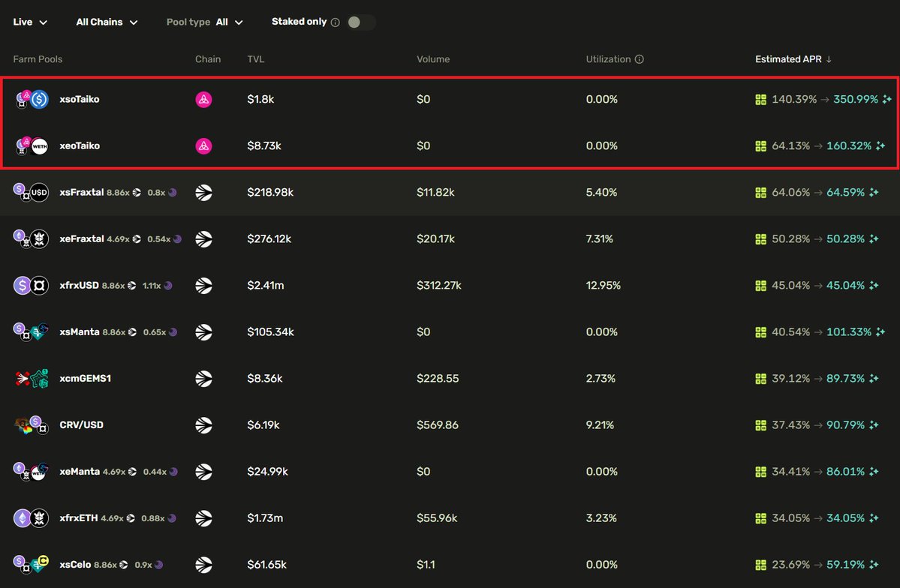Viewport: 900px width, 588px height.
Task: Click the TVL column header
Action: [x=255, y=59]
